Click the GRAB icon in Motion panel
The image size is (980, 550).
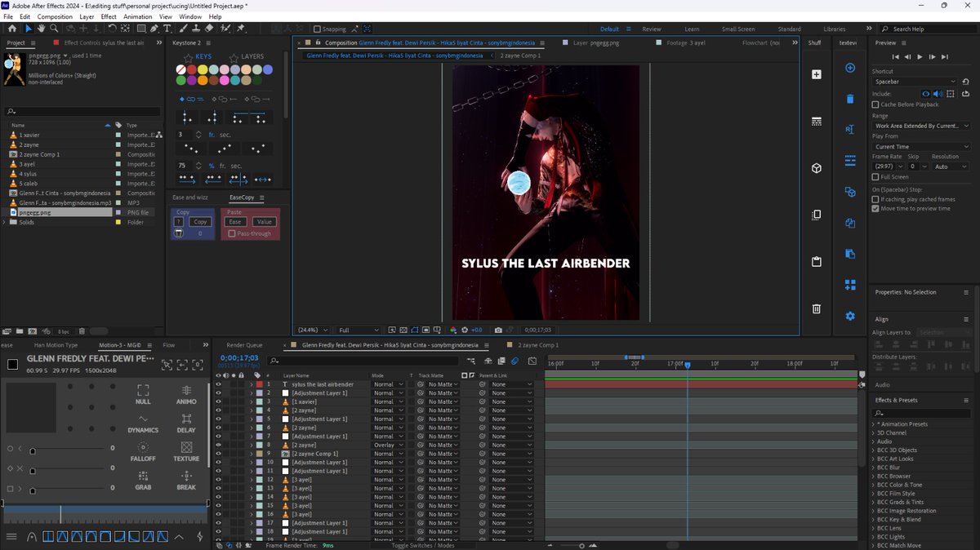[143, 481]
